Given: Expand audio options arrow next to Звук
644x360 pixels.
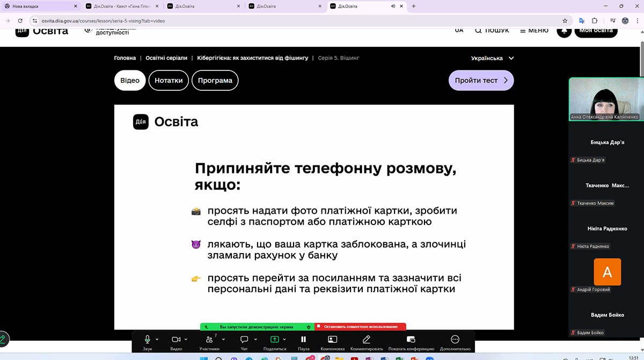Looking at the screenshot, I should [157, 340].
